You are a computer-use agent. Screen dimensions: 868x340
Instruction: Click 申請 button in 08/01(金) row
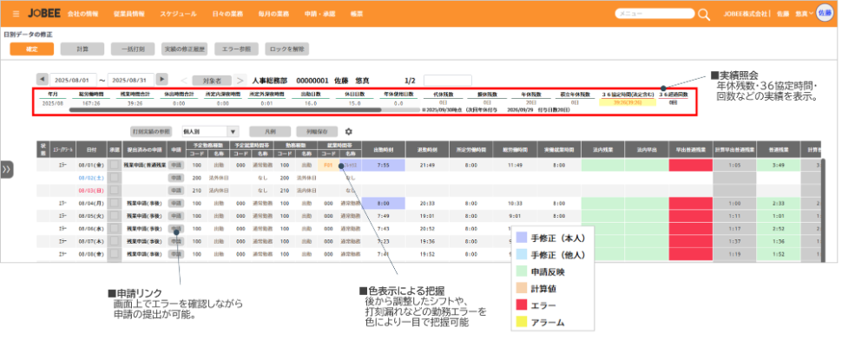pyautogui.click(x=176, y=165)
